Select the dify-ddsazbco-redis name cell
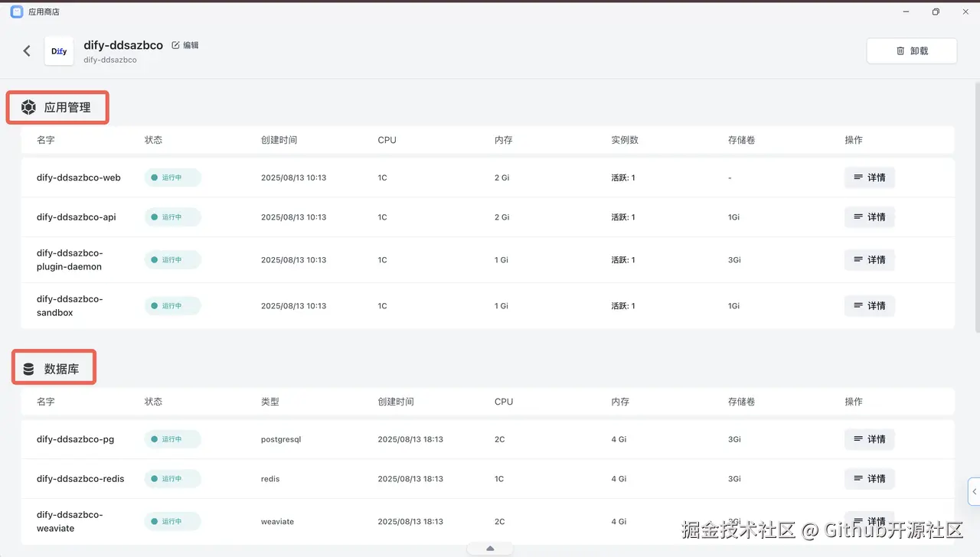Screen dimensions: 980x557 point(80,479)
